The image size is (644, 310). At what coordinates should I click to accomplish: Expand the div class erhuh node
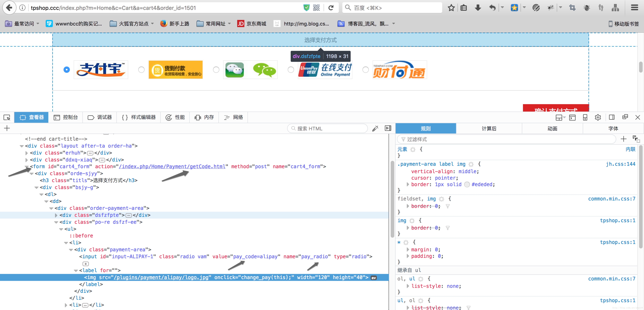tap(27, 153)
